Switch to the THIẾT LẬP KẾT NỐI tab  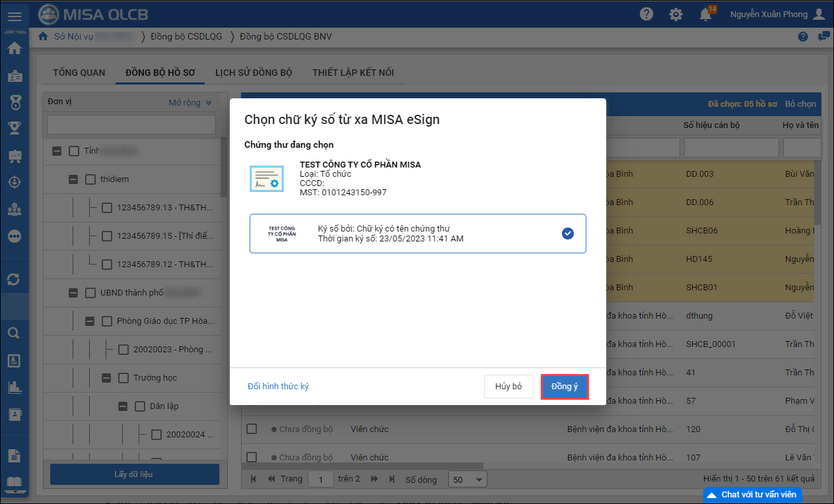(x=353, y=73)
